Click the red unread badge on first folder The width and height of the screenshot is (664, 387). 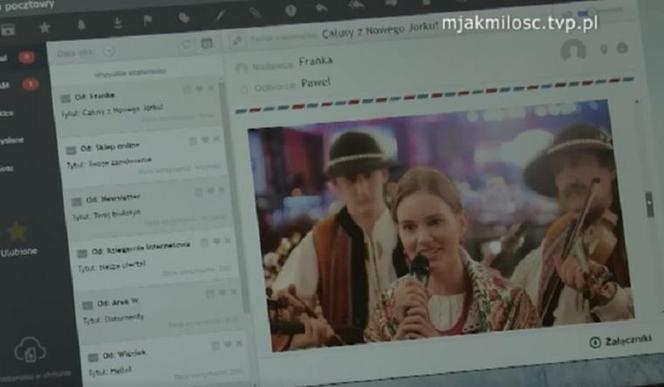pos(26,57)
